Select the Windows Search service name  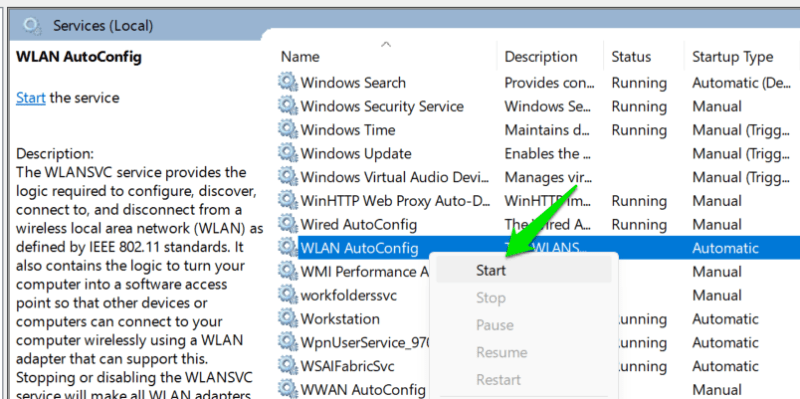(353, 83)
